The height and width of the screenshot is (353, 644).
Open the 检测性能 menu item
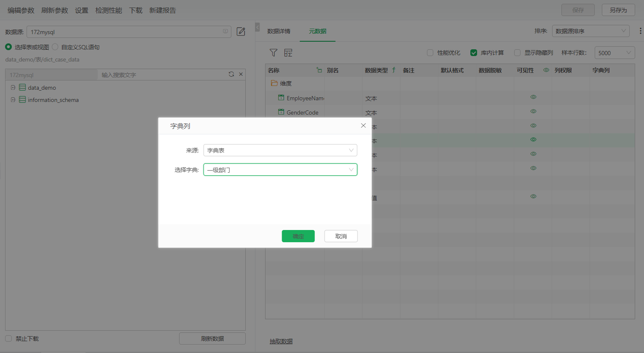pos(108,10)
